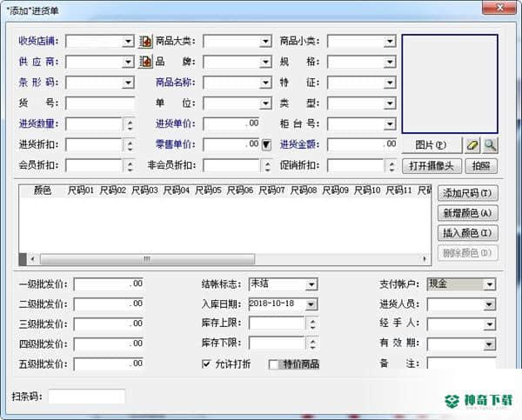This screenshot has height=420, width=522.
Task: Expand the 条形码 combo box
Action: (128, 83)
